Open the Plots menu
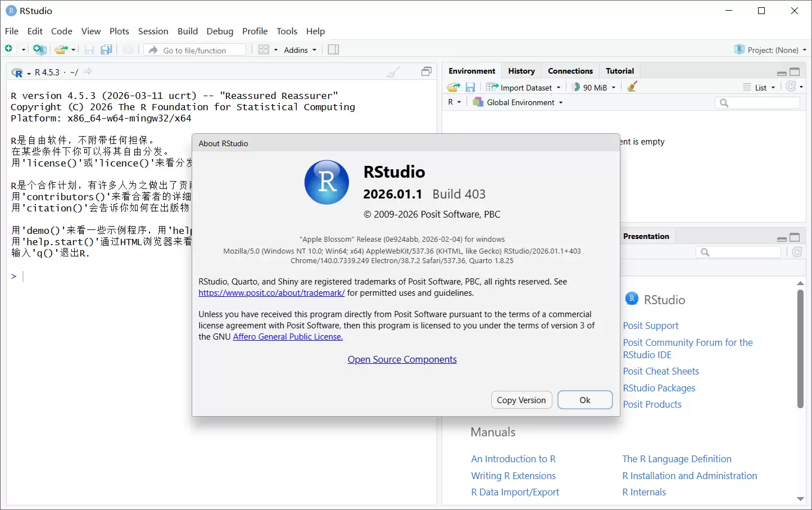Image resolution: width=812 pixels, height=510 pixels. click(119, 31)
